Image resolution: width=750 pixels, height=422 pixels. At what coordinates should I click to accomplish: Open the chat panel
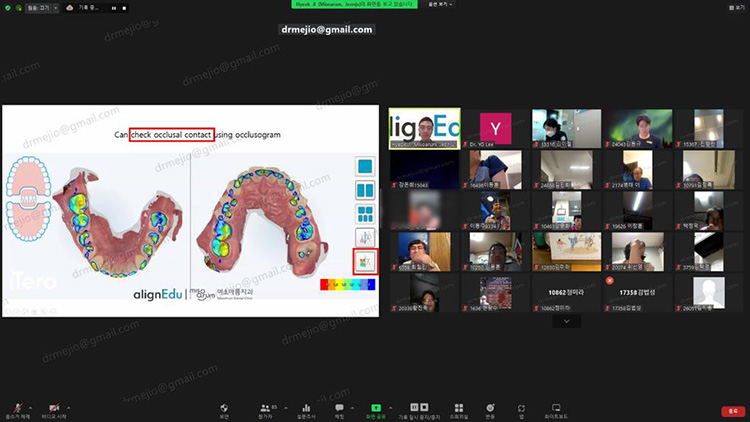[339, 407]
